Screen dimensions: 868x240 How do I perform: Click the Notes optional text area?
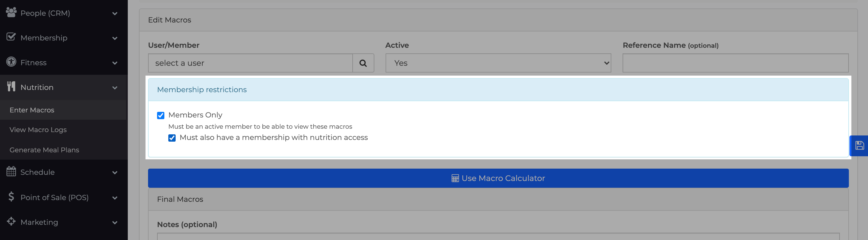[x=498, y=236]
